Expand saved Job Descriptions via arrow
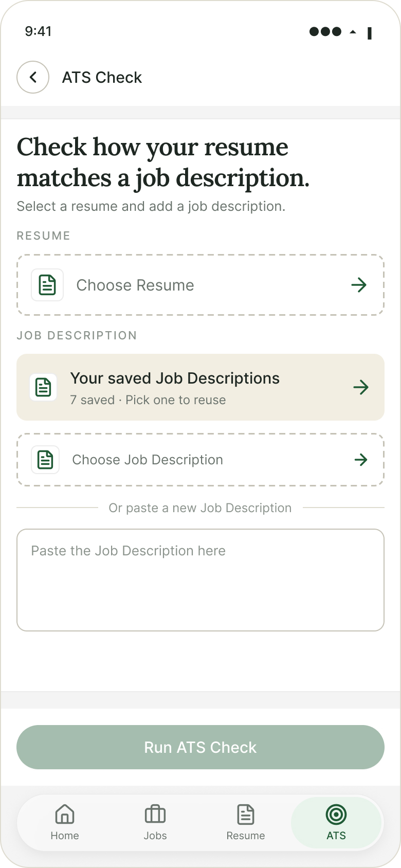Viewport: 401px width, 868px height. (361, 387)
